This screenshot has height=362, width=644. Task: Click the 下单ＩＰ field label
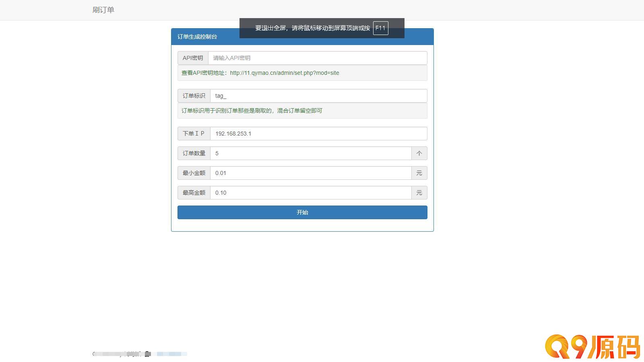(194, 134)
